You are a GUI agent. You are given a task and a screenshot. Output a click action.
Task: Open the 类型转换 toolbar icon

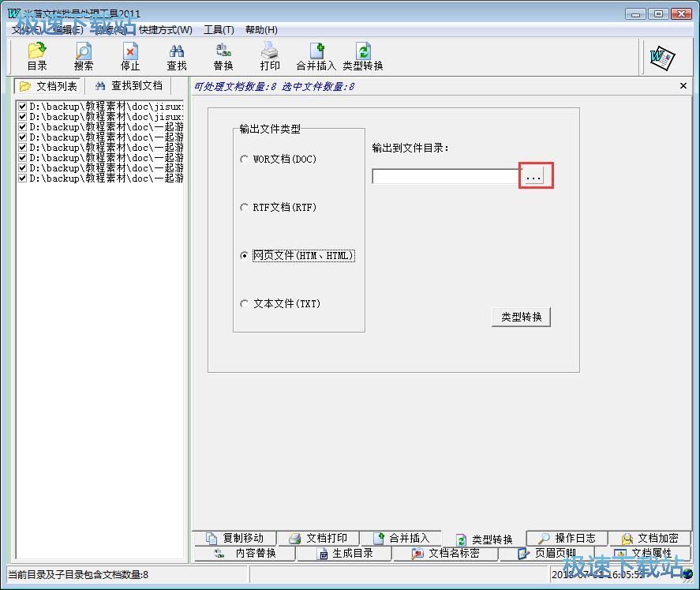click(x=364, y=55)
